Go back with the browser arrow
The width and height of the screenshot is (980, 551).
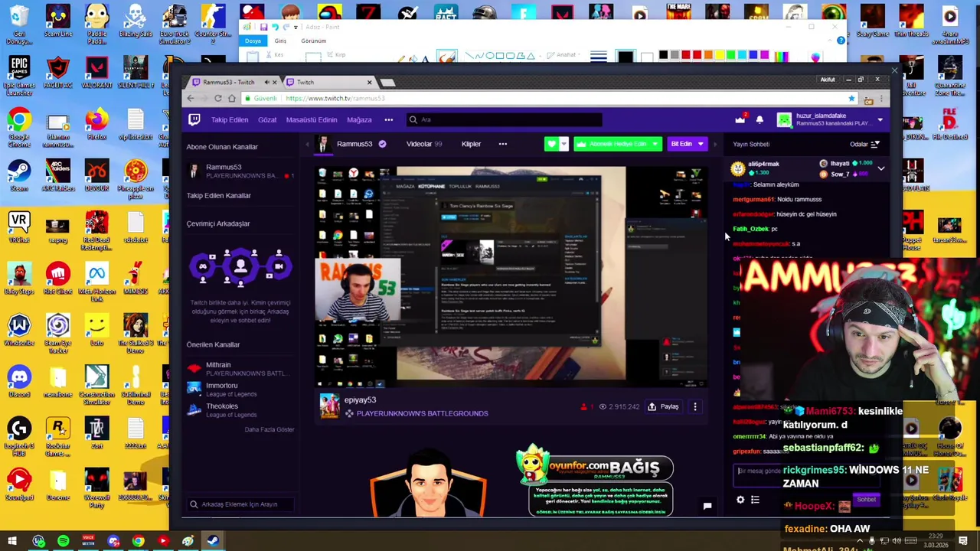pos(191,98)
